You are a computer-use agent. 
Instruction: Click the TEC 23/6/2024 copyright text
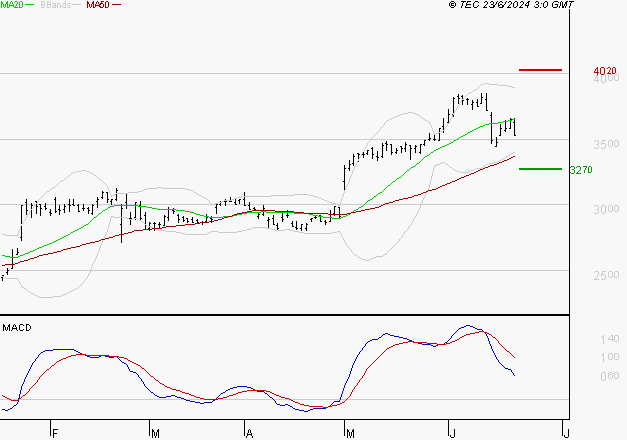coord(511,5)
